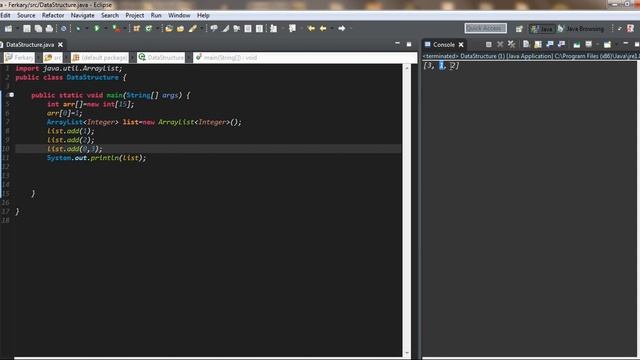Click the Next Annotation toolbar icon
640x360 pixels.
point(273,29)
